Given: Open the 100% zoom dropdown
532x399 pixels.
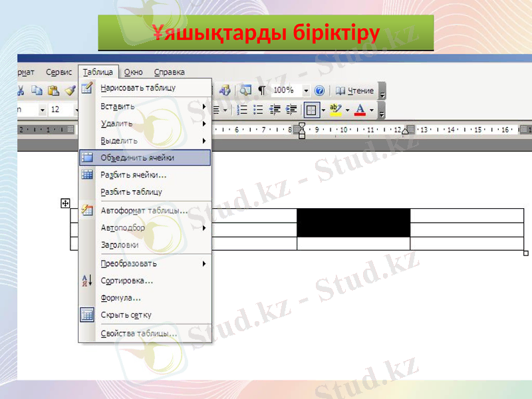Looking at the screenshot, I should click(306, 90).
